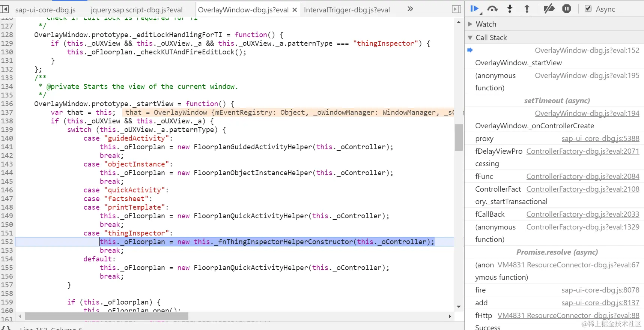The width and height of the screenshot is (644, 330).
Task: Click vertical scrollbar down arrow
Action: [x=459, y=307]
